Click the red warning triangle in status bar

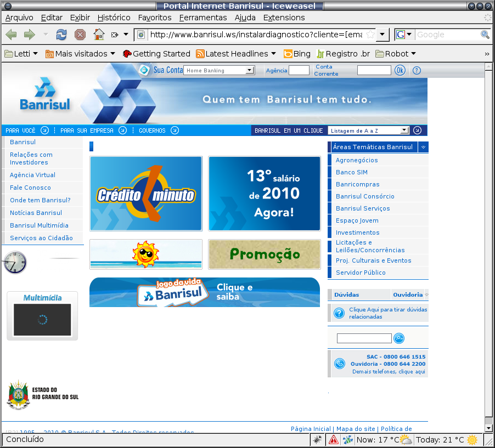click(x=333, y=439)
